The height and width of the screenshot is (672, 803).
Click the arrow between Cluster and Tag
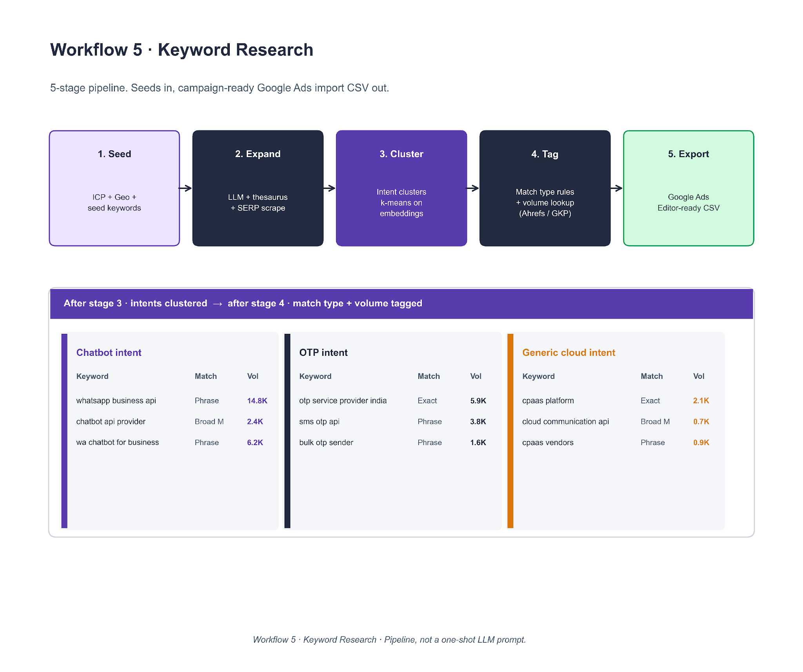473,188
